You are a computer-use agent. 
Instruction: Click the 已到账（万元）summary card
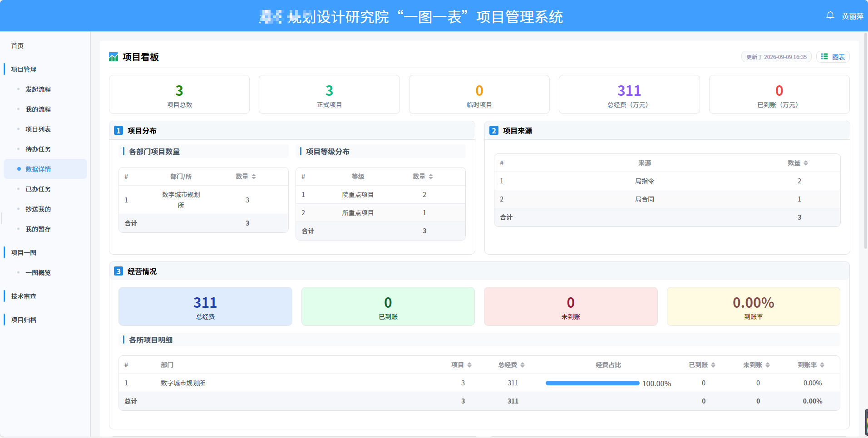[x=779, y=94]
